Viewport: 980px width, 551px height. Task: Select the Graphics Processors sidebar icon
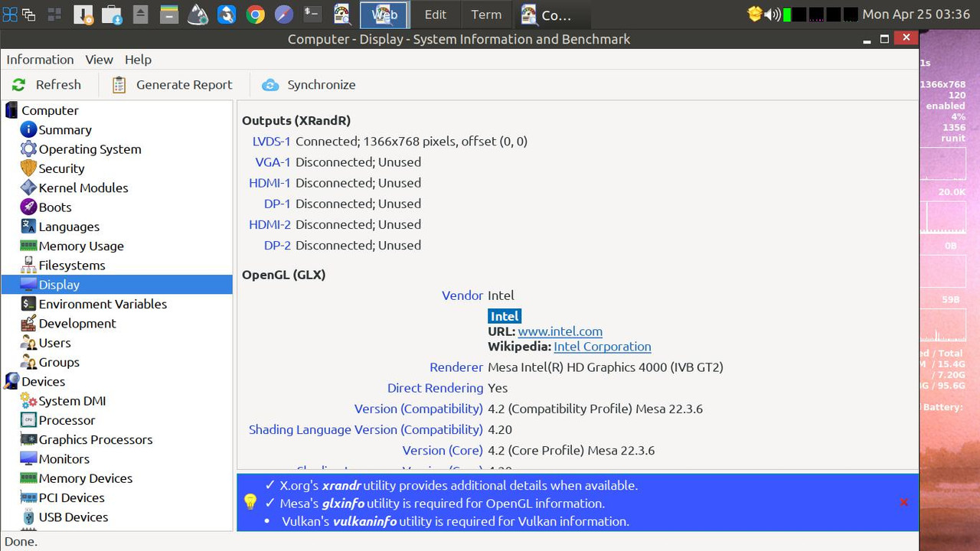point(28,439)
